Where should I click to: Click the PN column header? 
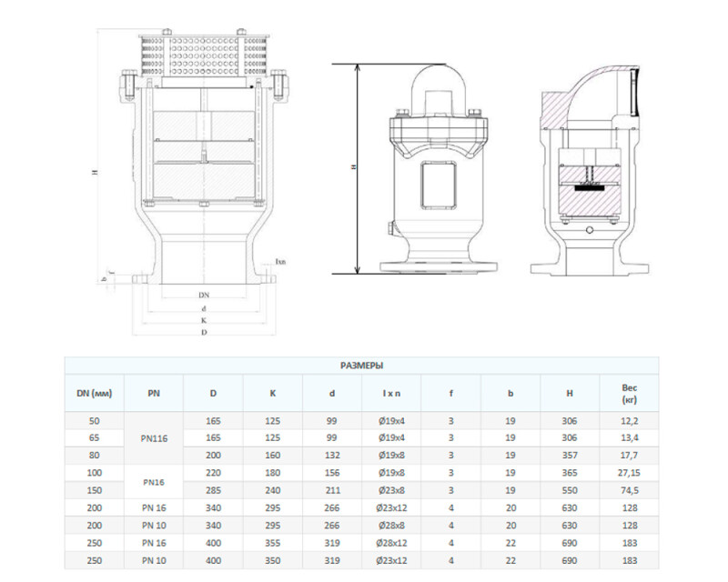click(153, 393)
